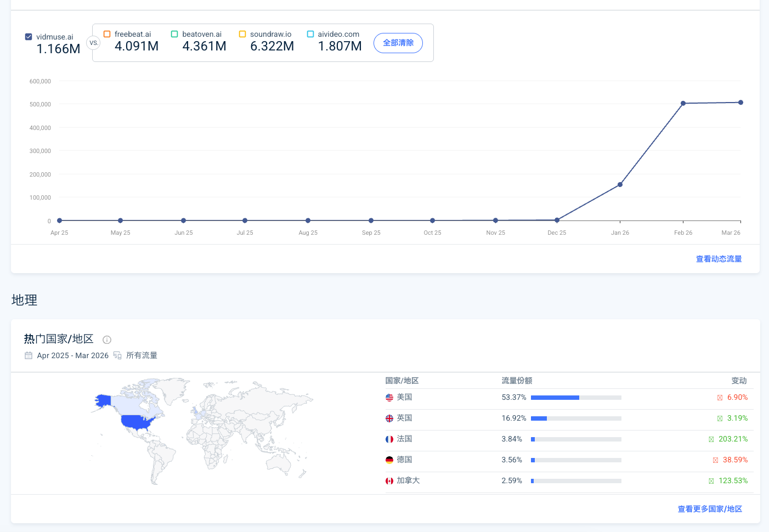Click the United States flag icon
The width and height of the screenshot is (769, 532).
point(389,398)
